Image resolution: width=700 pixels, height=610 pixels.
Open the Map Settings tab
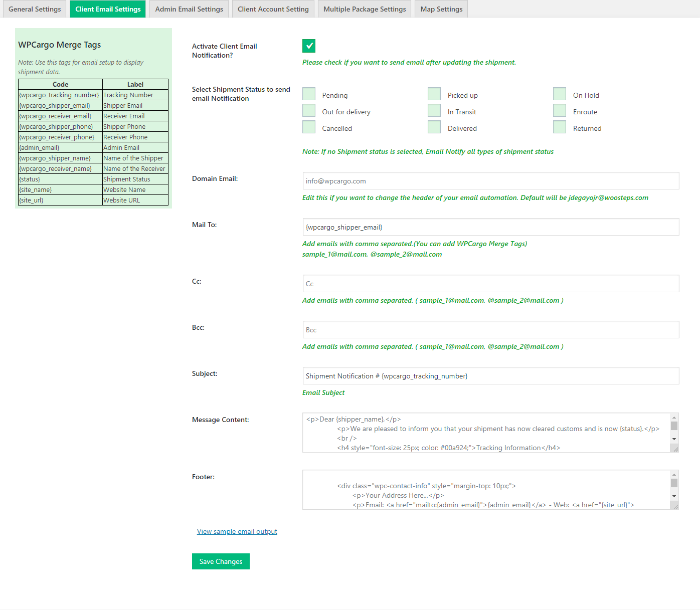(x=441, y=9)
